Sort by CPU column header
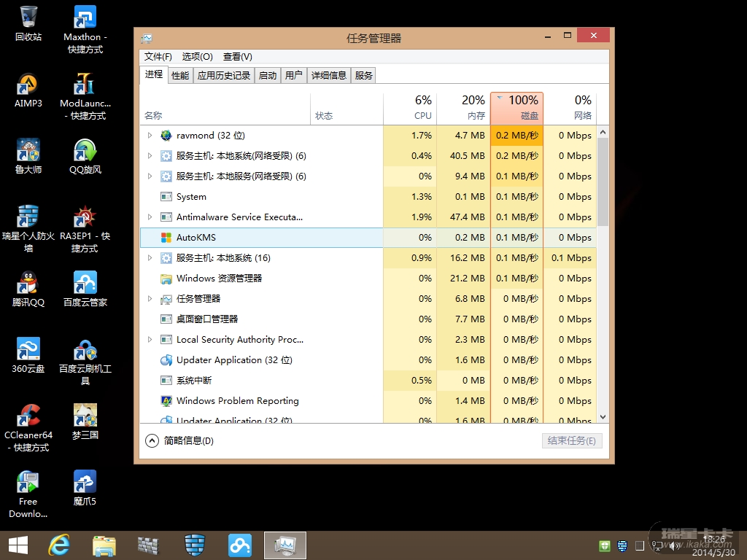 [x=410, y=108]
